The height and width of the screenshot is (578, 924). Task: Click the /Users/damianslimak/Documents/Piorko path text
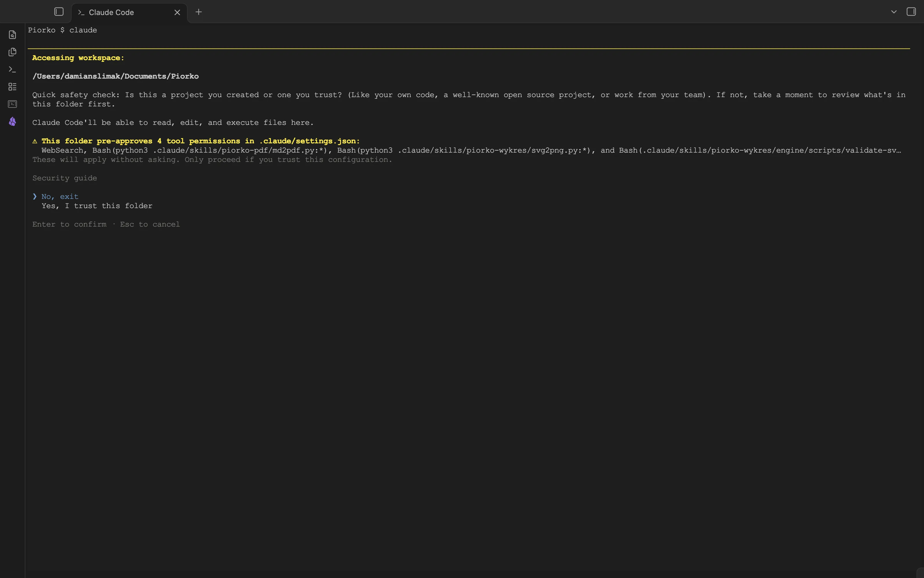coord(115,77)
